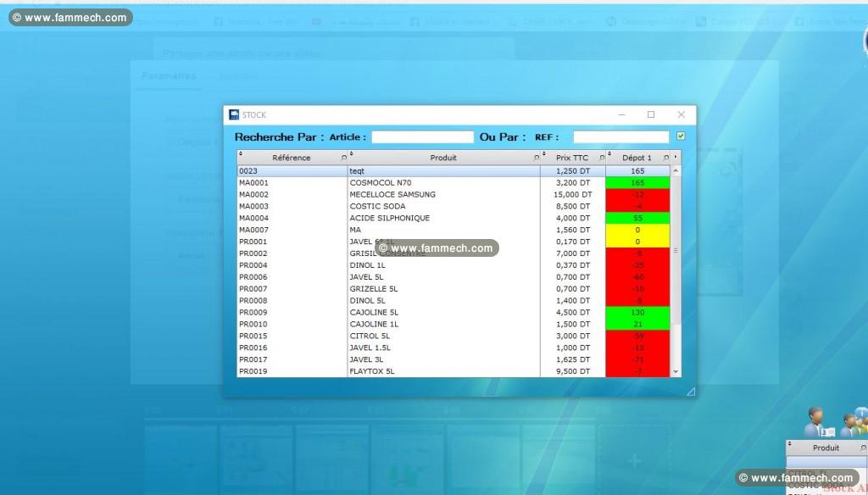Click the price 1,625 DT
Screen dimensions: 868x495
click(573, 359)
